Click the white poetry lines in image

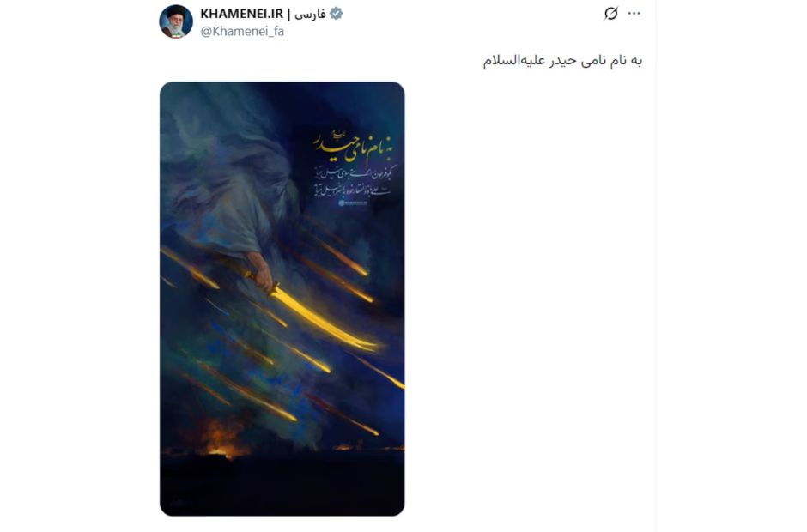point(353,182)
